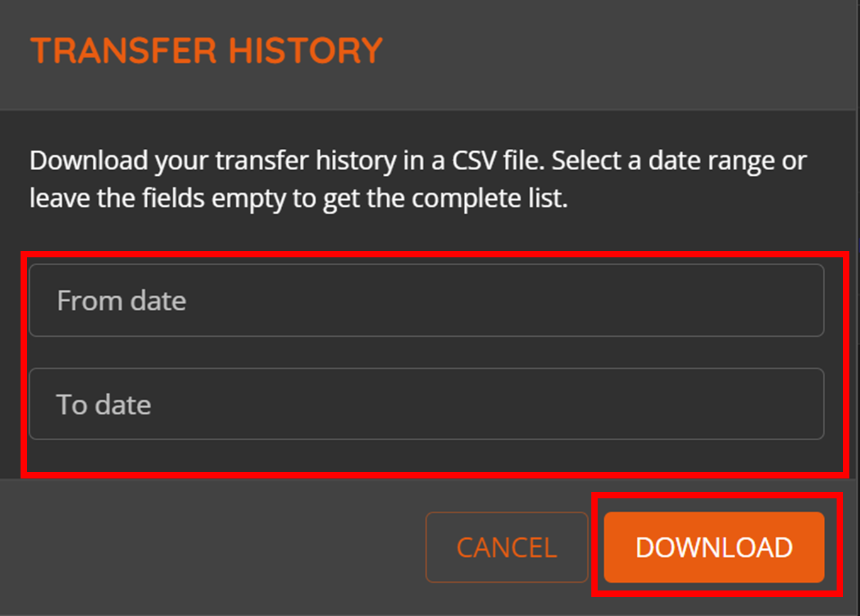
Task: Set the range start in From date
Action: point(426,301)
